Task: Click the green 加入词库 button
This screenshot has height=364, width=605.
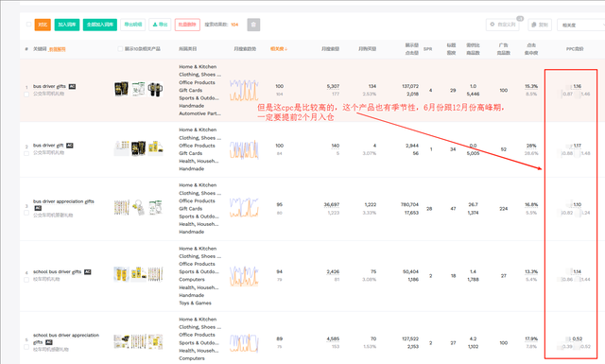Action: (67, 25)
